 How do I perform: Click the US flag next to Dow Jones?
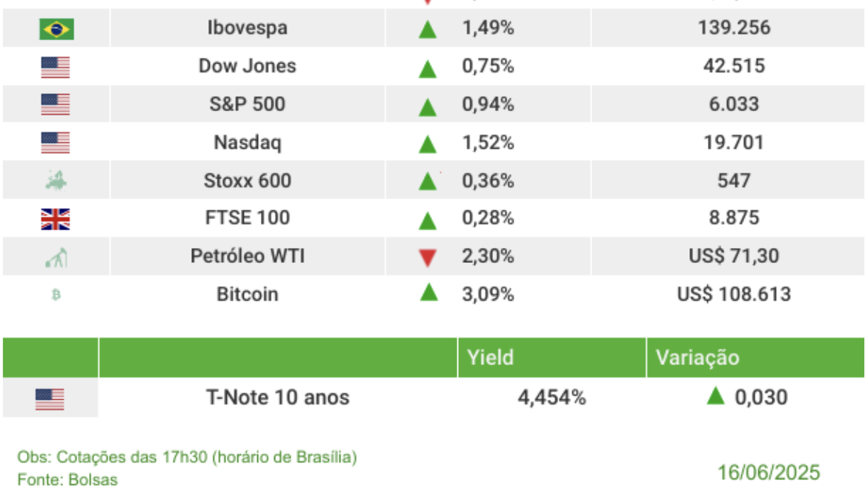pyautogui.click(x=56, y=67)
